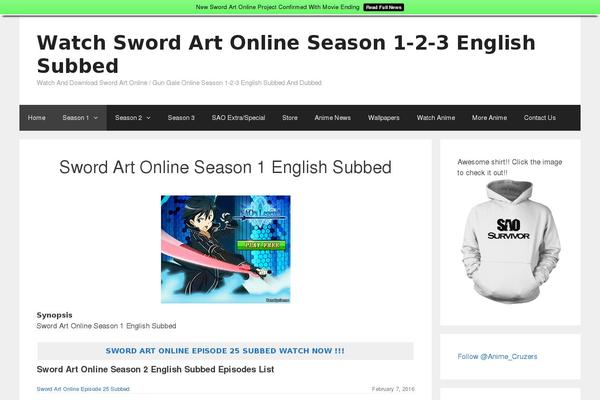This screenshot has width=600, height=400.
Task: Open the Contact Us page
Action: tap(540, 118)
